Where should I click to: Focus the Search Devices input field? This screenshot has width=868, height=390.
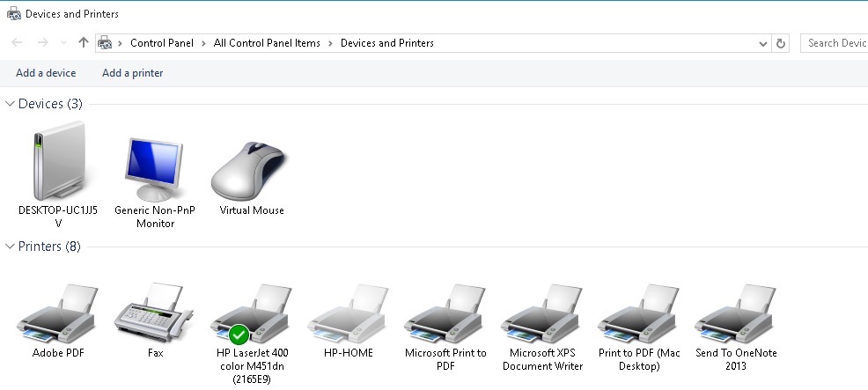[x=835, y=43]
